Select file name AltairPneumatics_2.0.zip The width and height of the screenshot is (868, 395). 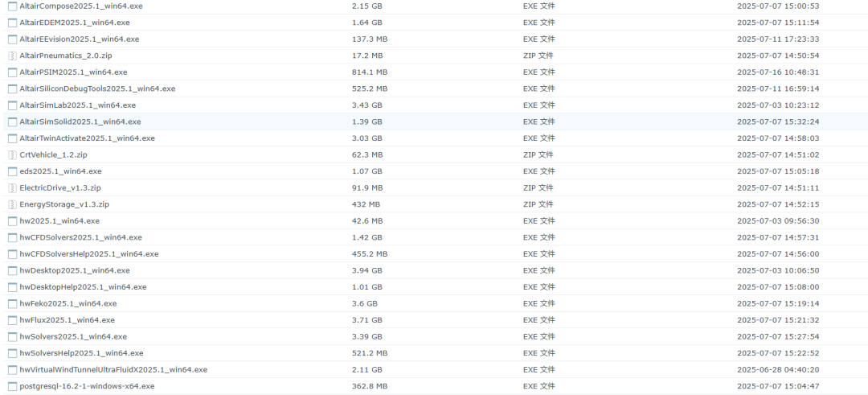(66, 56)
